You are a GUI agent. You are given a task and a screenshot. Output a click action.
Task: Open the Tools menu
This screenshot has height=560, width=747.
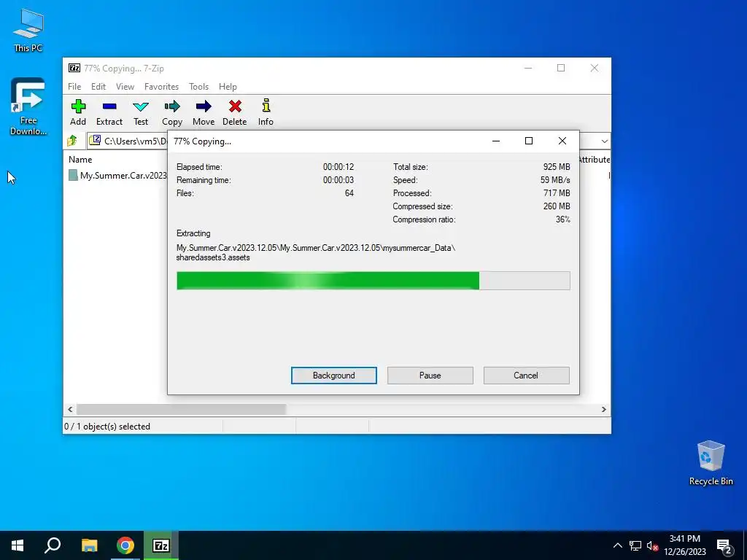[198, 87]
